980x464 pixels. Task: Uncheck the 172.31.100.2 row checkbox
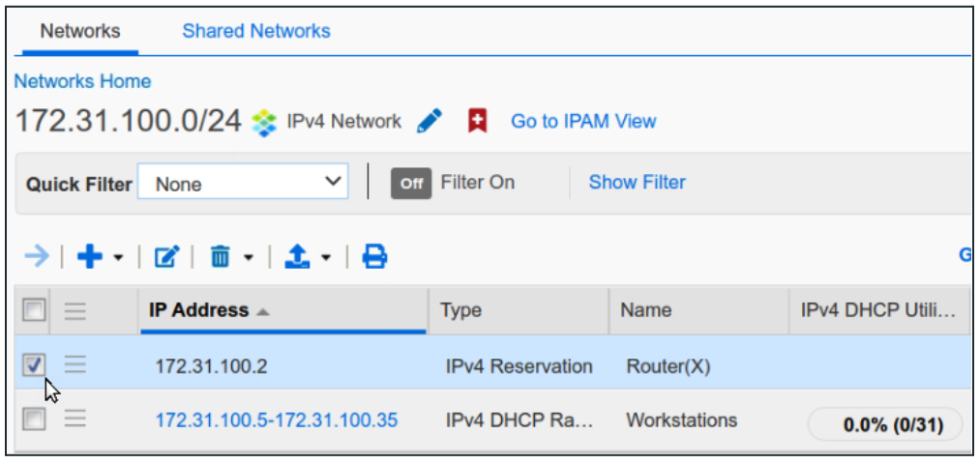[x=34, y=364]
